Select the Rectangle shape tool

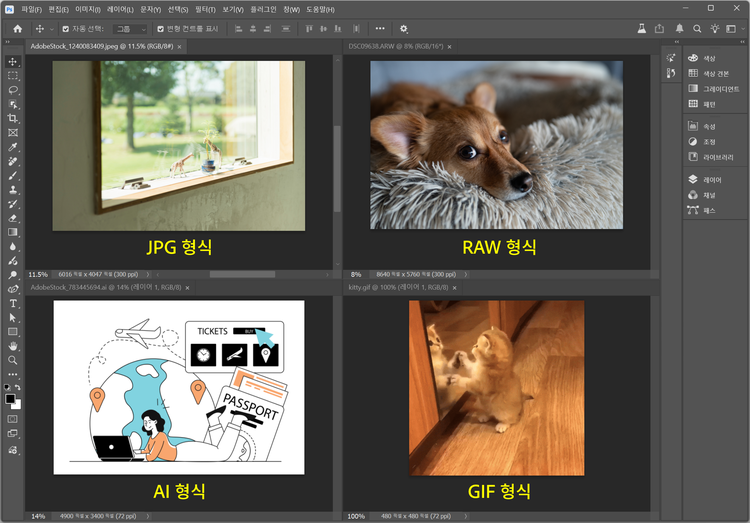pos(12,332)
